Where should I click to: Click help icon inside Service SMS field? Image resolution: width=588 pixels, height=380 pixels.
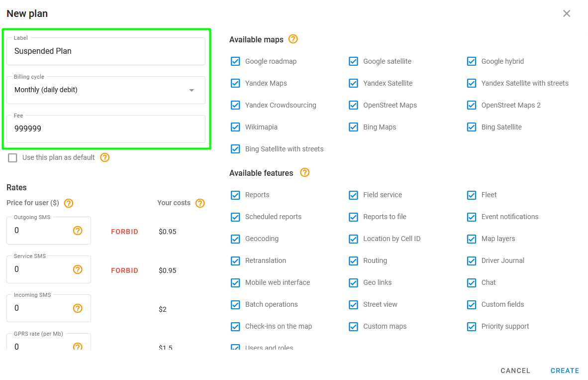pos(78,269)
